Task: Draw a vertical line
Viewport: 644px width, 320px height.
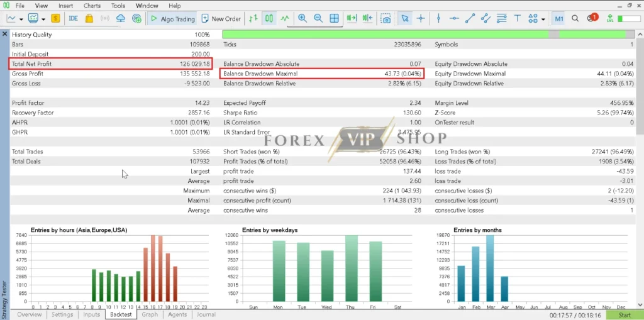Action: click(x=438, y=18)
